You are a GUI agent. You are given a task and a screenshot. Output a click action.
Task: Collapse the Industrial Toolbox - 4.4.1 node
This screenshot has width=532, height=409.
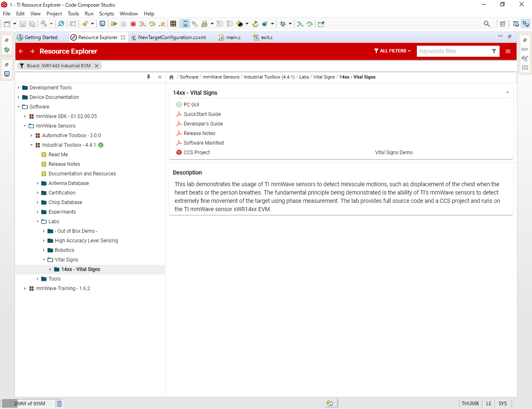(31, 145)
